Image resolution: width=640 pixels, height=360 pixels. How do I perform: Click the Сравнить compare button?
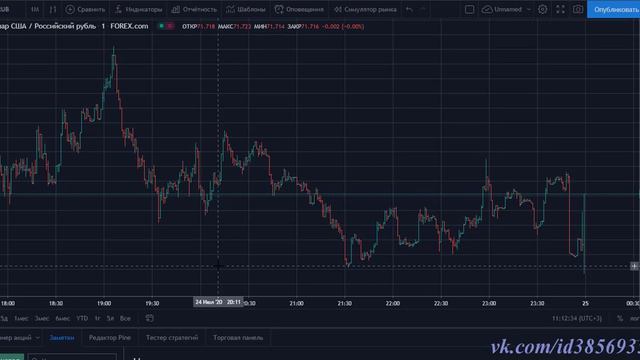85,9
